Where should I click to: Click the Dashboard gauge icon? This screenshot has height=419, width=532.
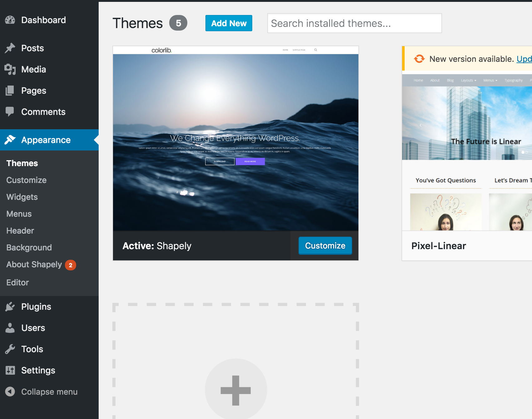(x=10, y=20)
